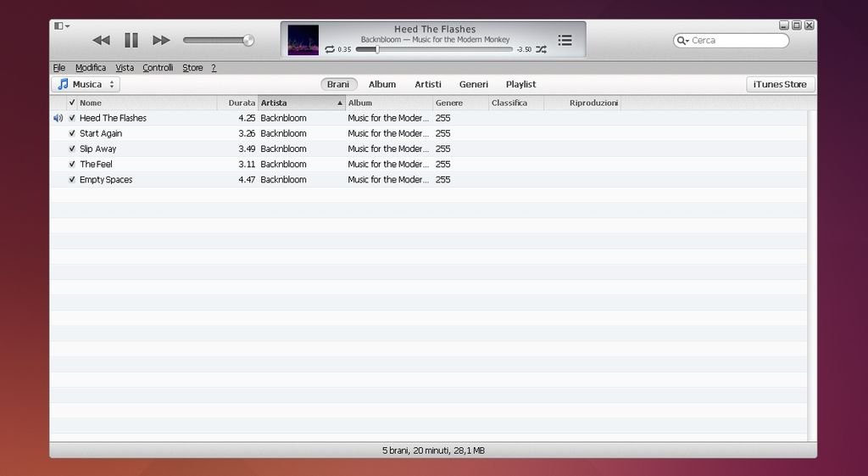Toggle shuffle icon in player display

pyautogui.click(x=541, y=49)
